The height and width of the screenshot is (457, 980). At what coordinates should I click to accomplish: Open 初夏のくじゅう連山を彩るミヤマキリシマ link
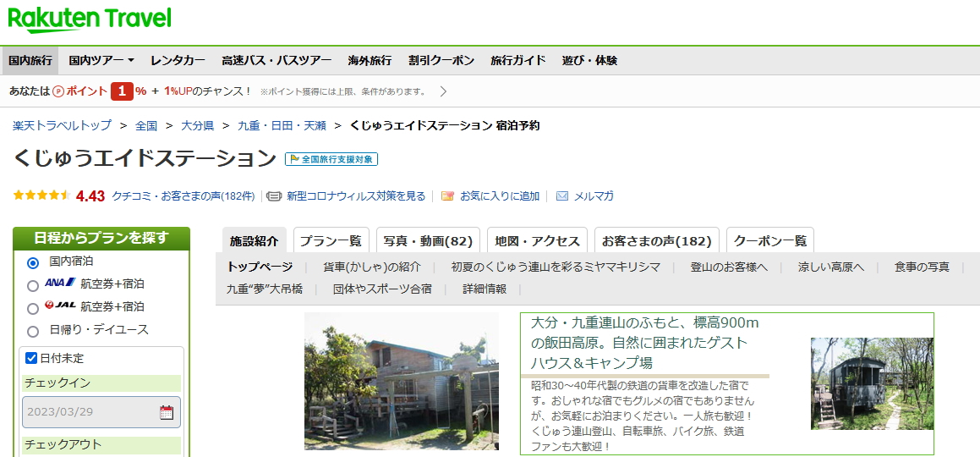[556, 267]
